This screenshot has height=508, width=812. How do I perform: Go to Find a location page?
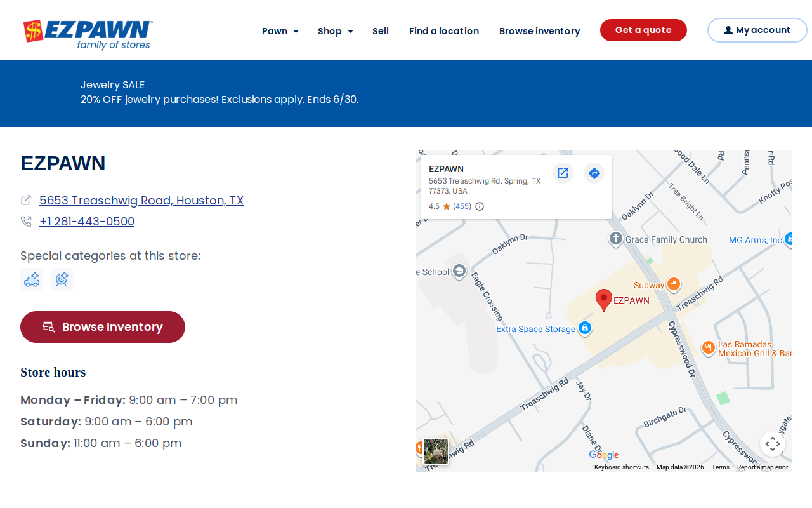click(x=444, y=31)
